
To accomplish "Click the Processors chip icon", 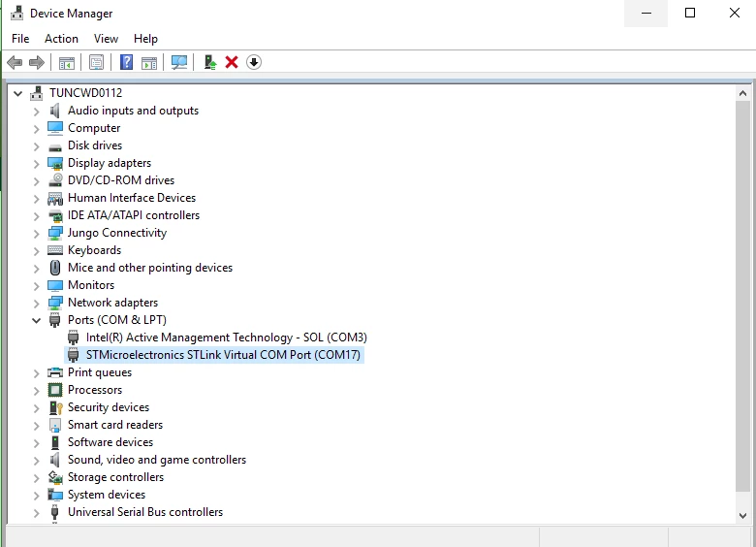I will coord(55,390).
